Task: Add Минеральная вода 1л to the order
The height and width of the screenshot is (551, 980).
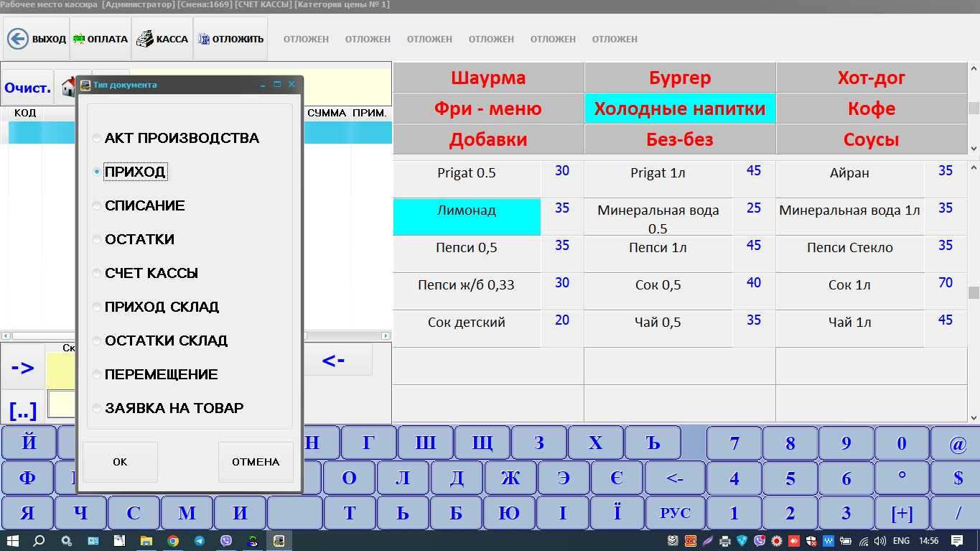Action: pos(849,217)
